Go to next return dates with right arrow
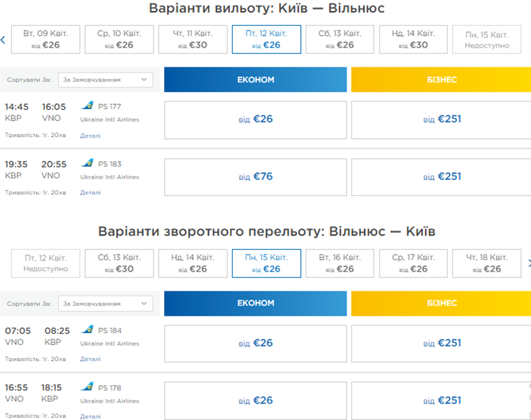 [528, 263]
